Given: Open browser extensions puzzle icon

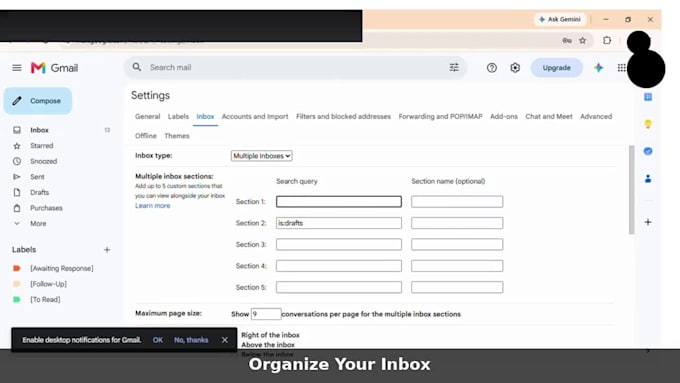Looking at the screenshot, I should [607, 40].
